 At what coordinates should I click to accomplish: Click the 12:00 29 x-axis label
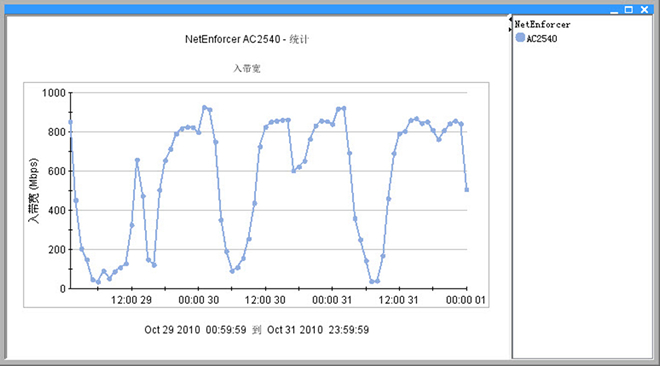coord(131,300)
